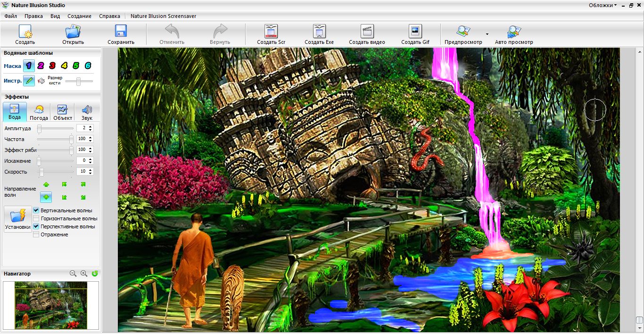Click the Создать (new project) toolbar icon

click(25, 32)
